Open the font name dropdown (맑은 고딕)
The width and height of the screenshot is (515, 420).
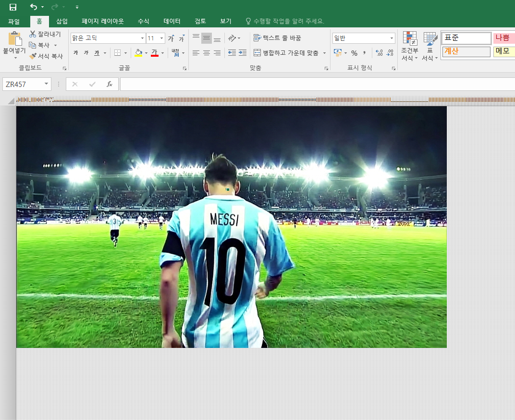click(142, 38)
